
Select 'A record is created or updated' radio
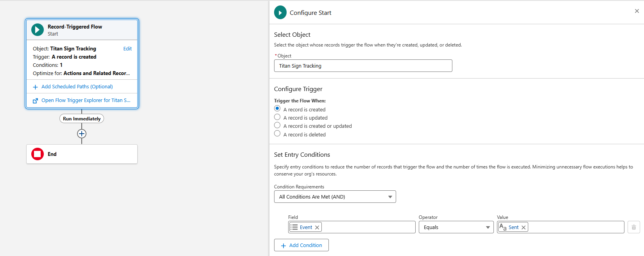[277, 125]
